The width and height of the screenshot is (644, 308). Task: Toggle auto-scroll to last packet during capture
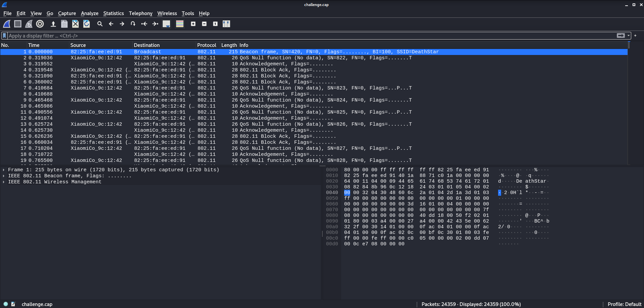pyautogui.click(x=166, y=24)
